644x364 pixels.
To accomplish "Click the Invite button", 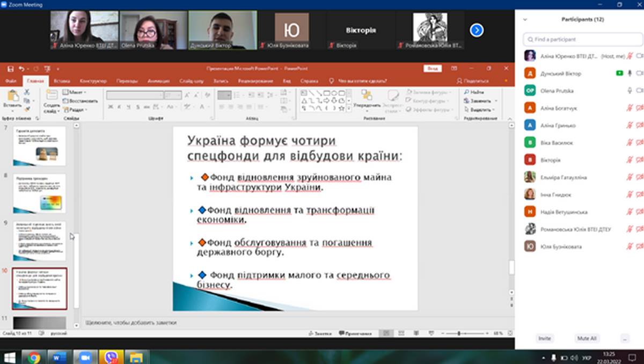I will click(x=544, y=339).
